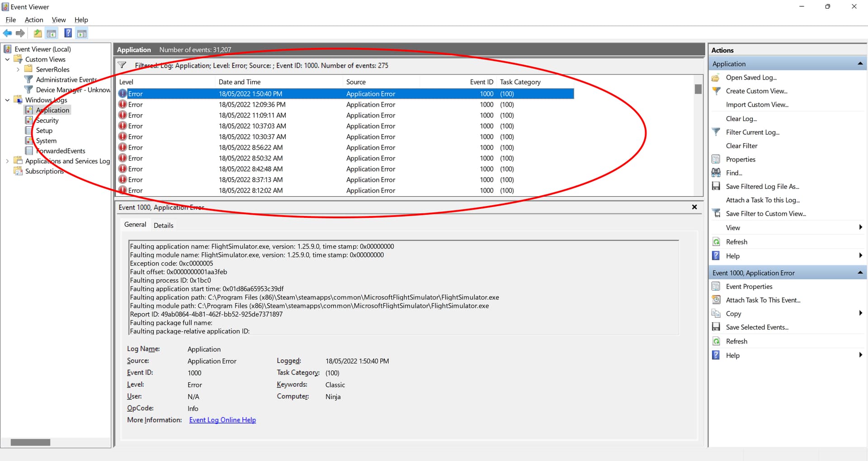Click the Properties icon in Actions pane
Viewport: 868px width, 461px height.
click(716, 160)
